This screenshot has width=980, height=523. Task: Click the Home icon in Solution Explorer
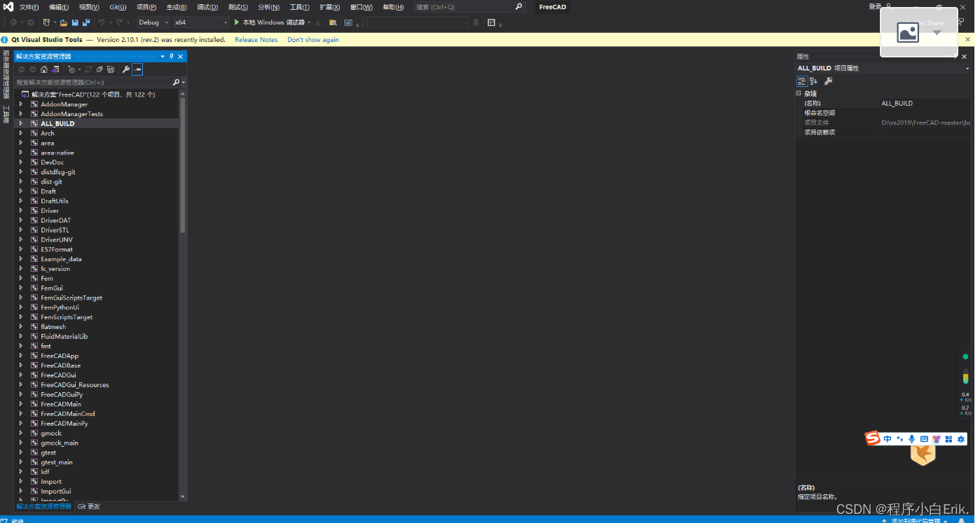coord(44,69)
